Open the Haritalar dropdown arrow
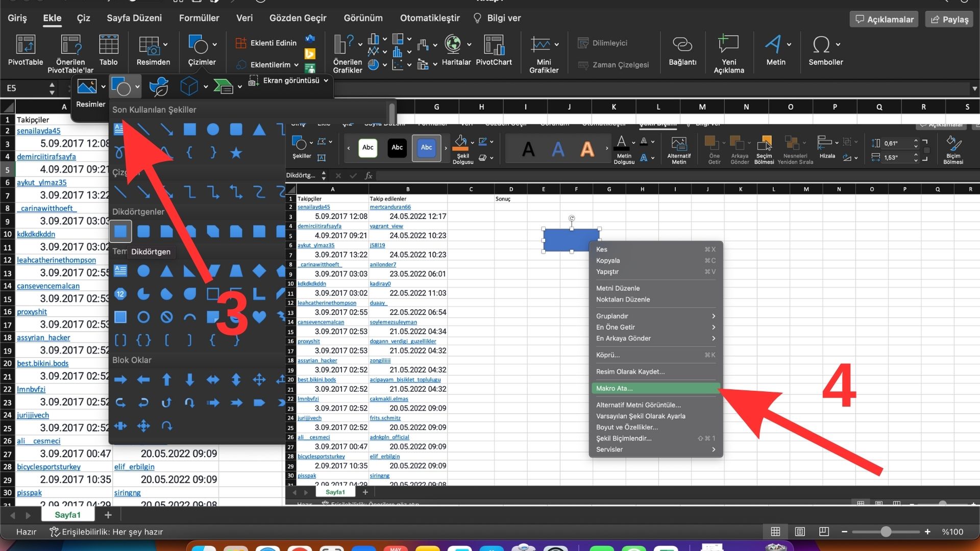Screen dimensions: 980x551 point(469,44)
